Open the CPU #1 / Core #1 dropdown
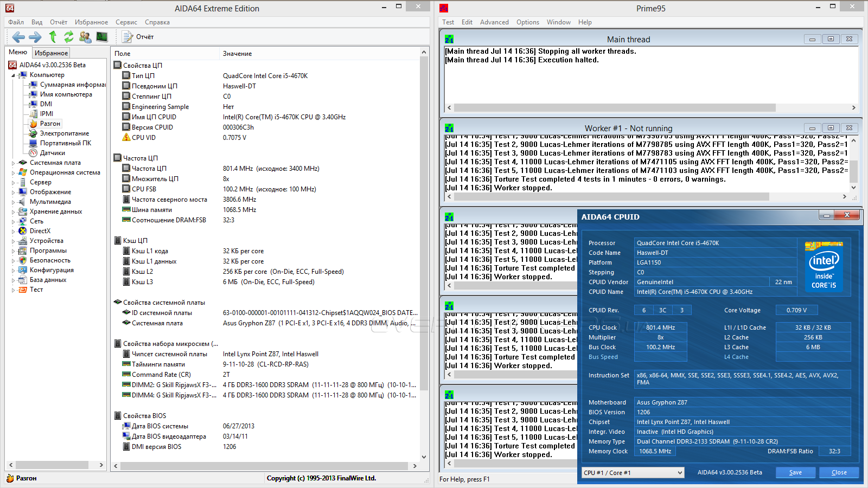 click(x=633, y=473)
